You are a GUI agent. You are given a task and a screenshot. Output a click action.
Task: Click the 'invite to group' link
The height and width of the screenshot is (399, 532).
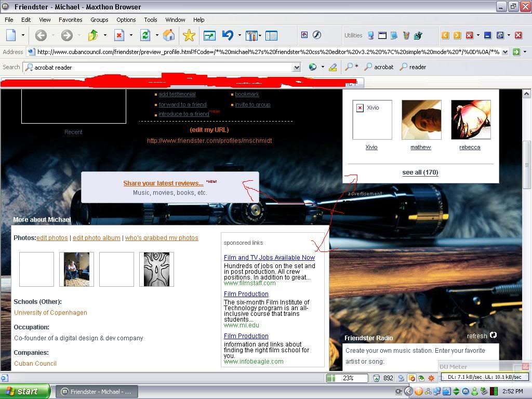click(x=252, y=104)
